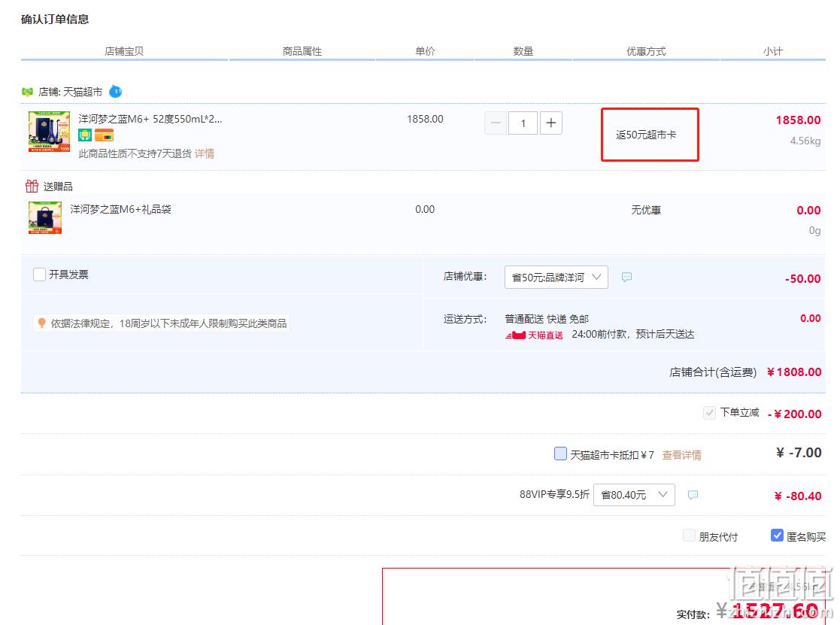Click the gift weight 0g
The height and width of the screenshot is (625, 840).
pyautogui.click(x=815, y=230)
